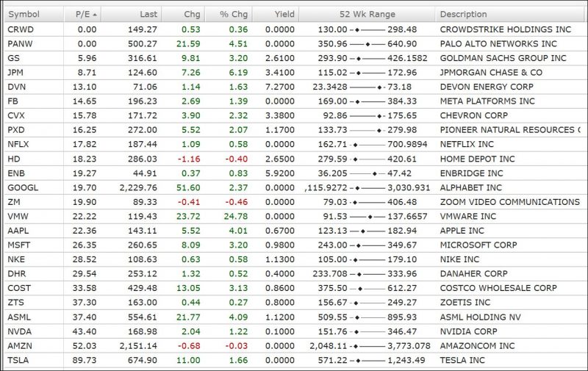Click Enbridge yield value 5.9200
588x371 pixels.
click(x=280, y=173)
